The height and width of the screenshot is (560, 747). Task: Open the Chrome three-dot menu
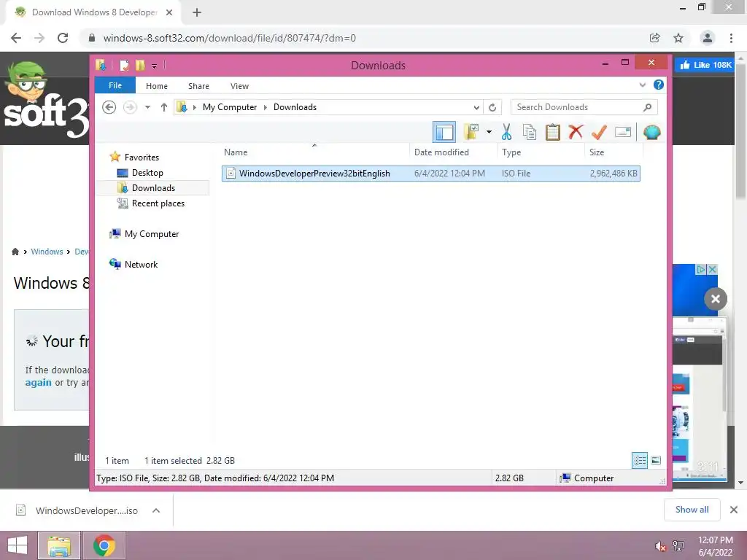click(731, 38)
